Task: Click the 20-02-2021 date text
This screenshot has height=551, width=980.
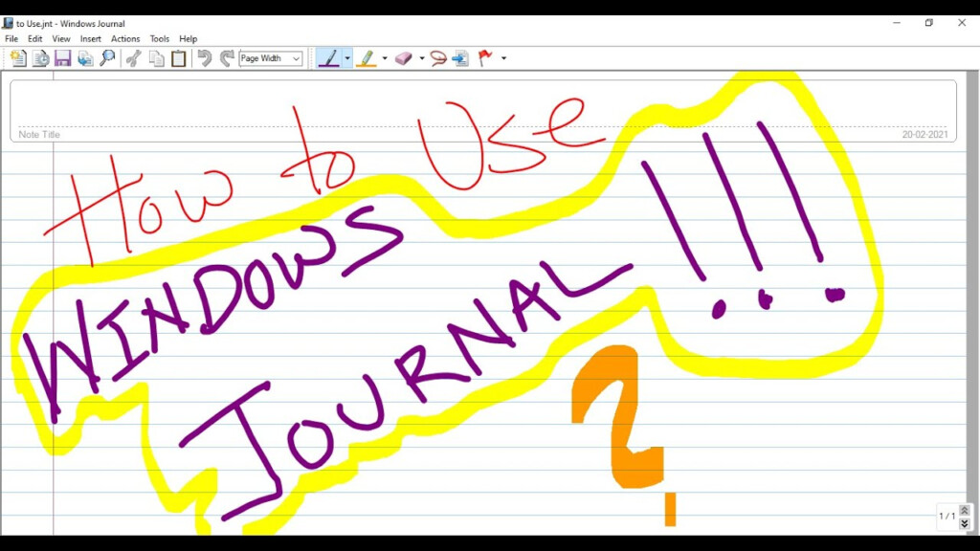Action: 925,134
